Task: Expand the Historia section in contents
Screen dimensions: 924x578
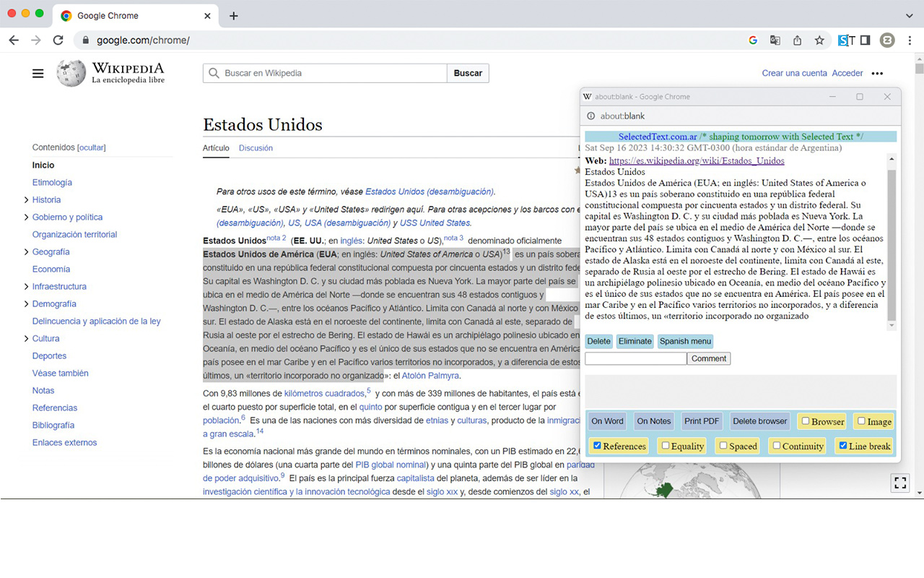Action: coord(27,200)
